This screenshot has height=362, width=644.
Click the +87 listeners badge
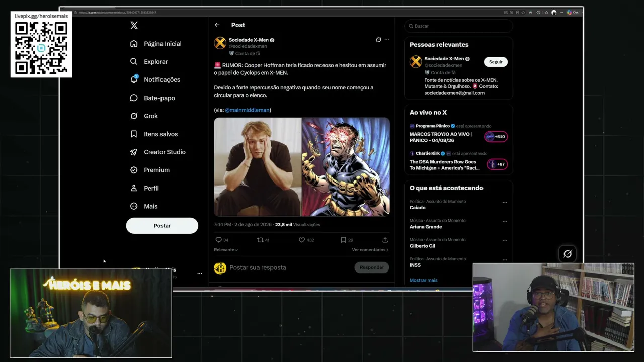click(x=497, y=164)
